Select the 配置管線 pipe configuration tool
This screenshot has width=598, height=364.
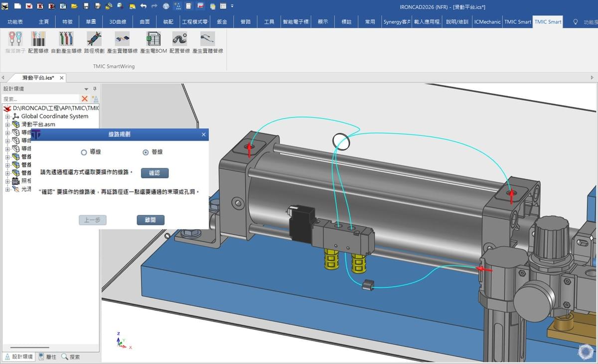[x=179, y=39]
